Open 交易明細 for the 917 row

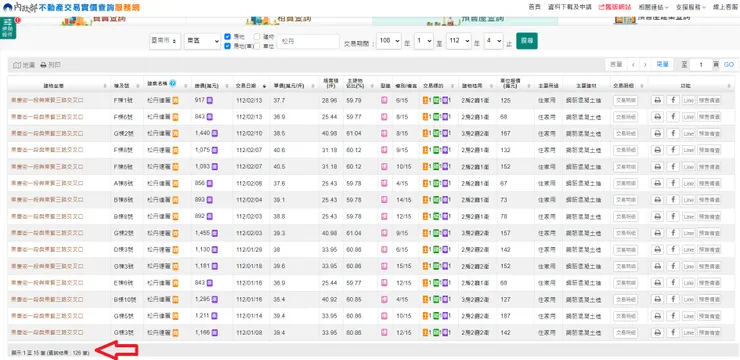[x=625, y=100]
